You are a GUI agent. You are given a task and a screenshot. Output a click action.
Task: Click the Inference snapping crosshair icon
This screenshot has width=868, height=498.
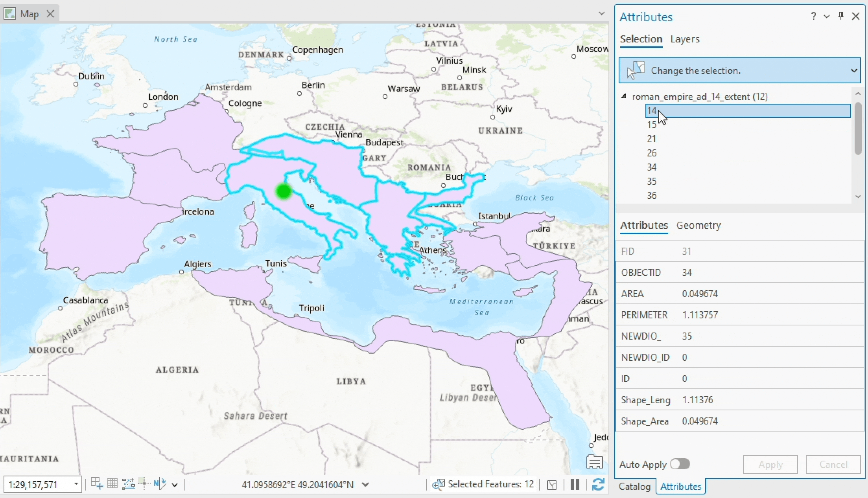pyautogui.click(x=144, y=483)
